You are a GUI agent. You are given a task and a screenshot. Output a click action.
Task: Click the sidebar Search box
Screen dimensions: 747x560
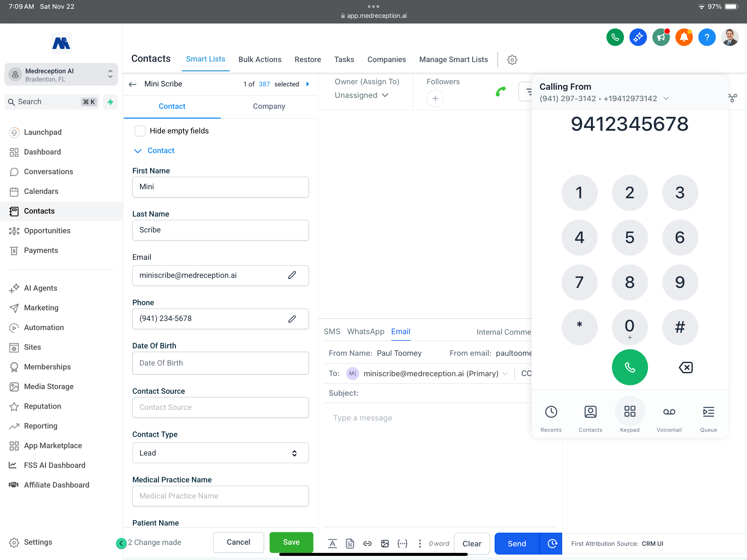tap(52, 102)
